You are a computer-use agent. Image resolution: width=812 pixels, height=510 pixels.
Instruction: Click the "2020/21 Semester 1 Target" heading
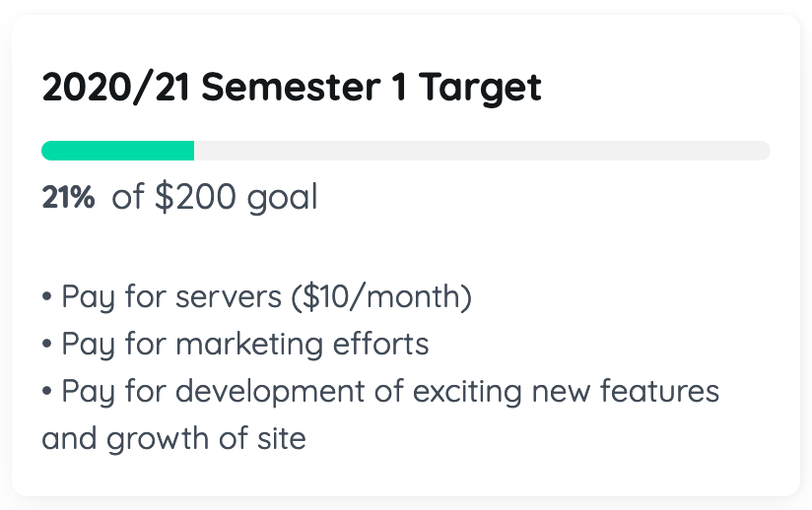(x=292, y=88)
